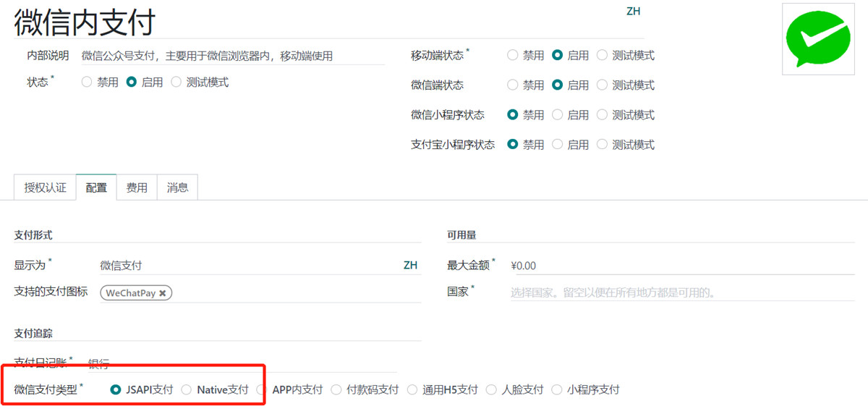Click the 微信支付类型 label
Screen dimensions: 868x409
(46, 389)
